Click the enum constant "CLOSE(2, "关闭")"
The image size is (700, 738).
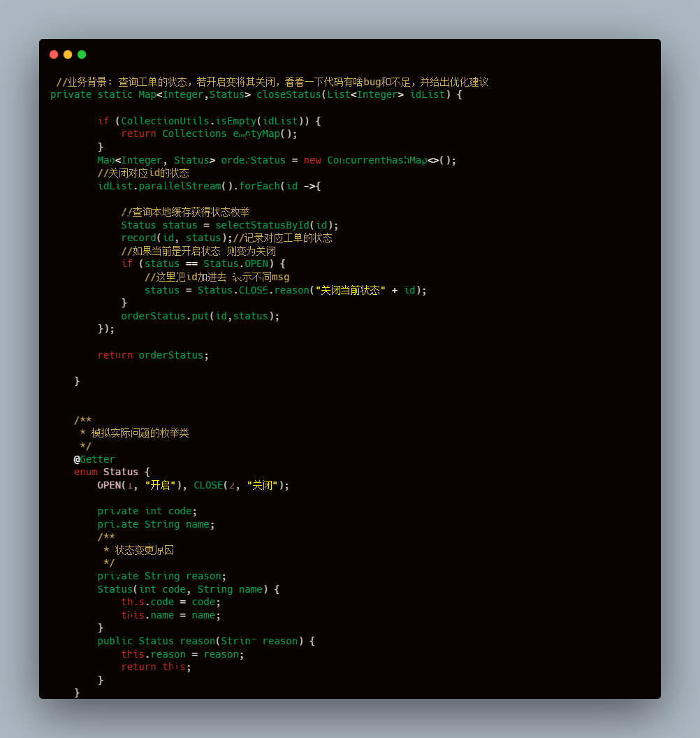238,485
